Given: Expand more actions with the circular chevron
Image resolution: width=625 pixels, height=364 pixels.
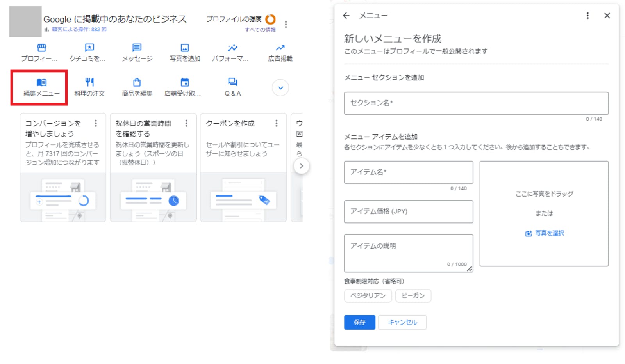Looking at the screenshot, I should coord(280,88).
